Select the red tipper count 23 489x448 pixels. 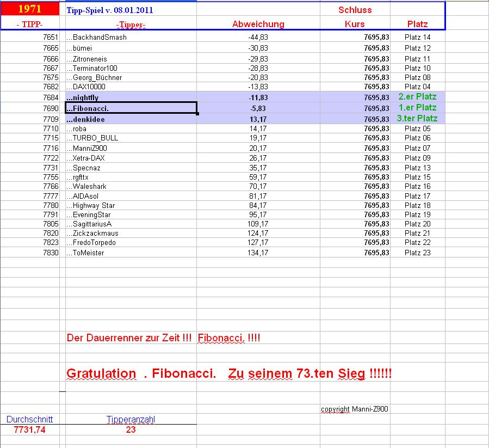[x=131, y=430]
